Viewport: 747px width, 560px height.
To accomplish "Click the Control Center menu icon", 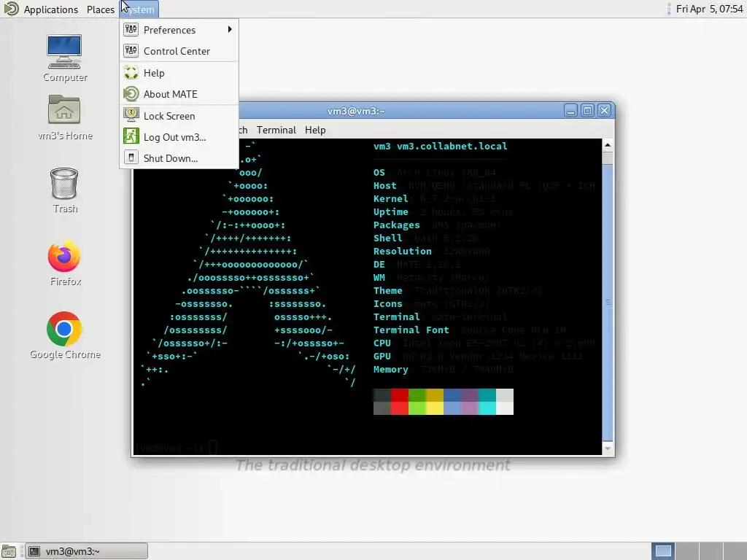I will [x=131, y=51].
